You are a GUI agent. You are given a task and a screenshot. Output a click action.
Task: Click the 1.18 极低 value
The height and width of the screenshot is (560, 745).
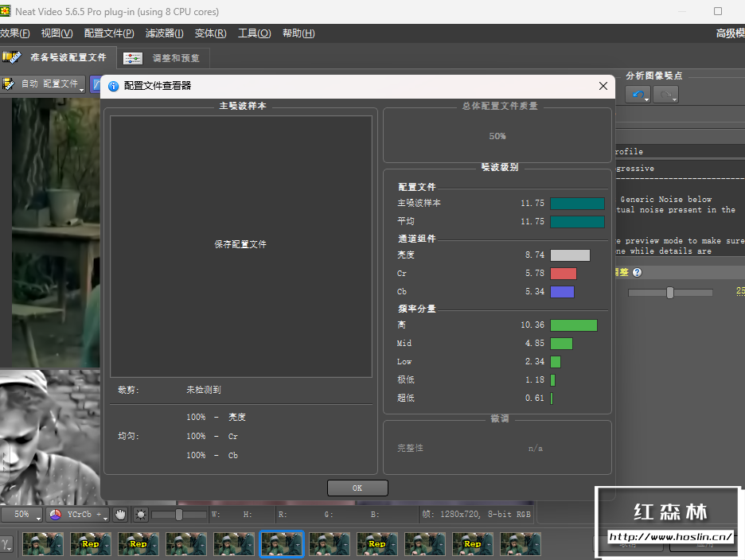[x=535, y=379]
